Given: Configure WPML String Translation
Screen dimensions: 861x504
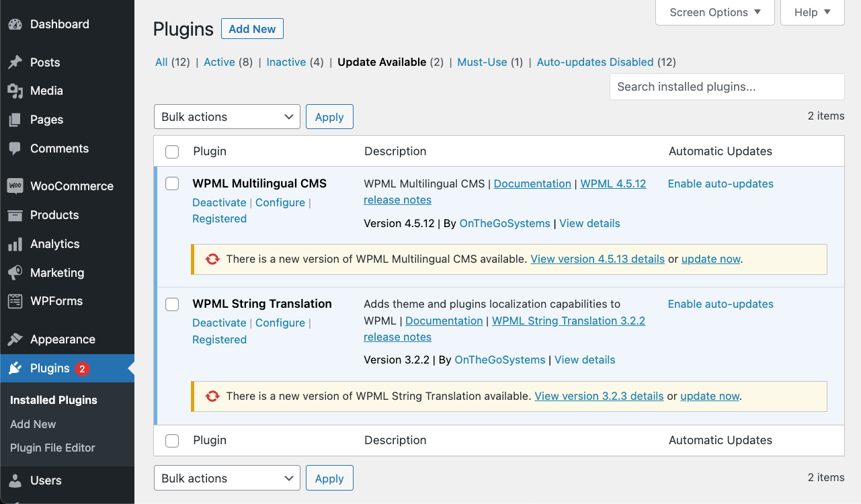Looking at the screenshot, I should pyautogui.click(x=280, y=323).
